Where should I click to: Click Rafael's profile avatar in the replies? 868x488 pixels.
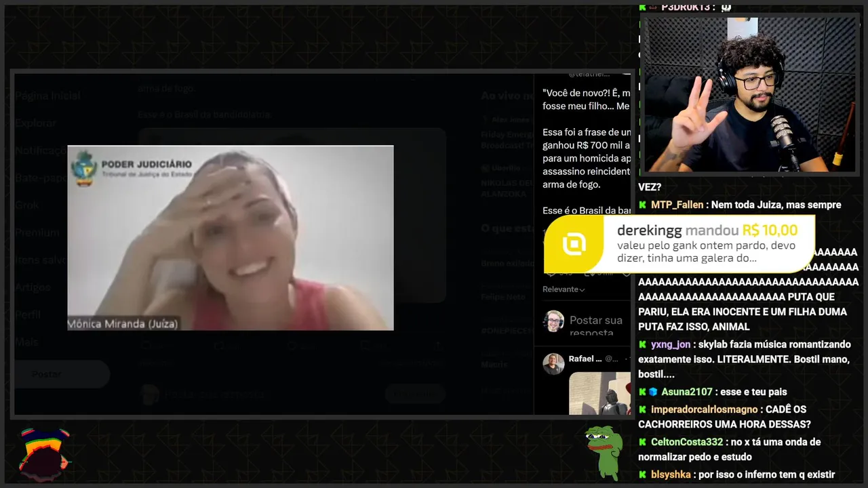(x=553, y=364)
